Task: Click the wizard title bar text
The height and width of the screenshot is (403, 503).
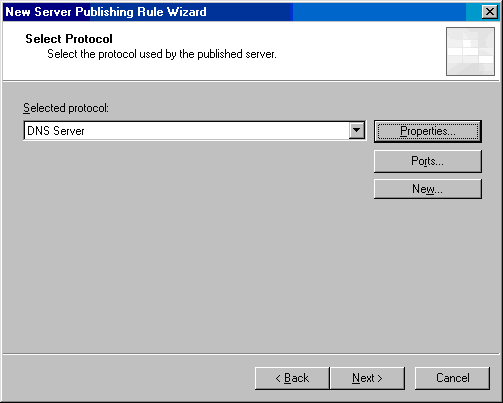Action: (106, 12)
